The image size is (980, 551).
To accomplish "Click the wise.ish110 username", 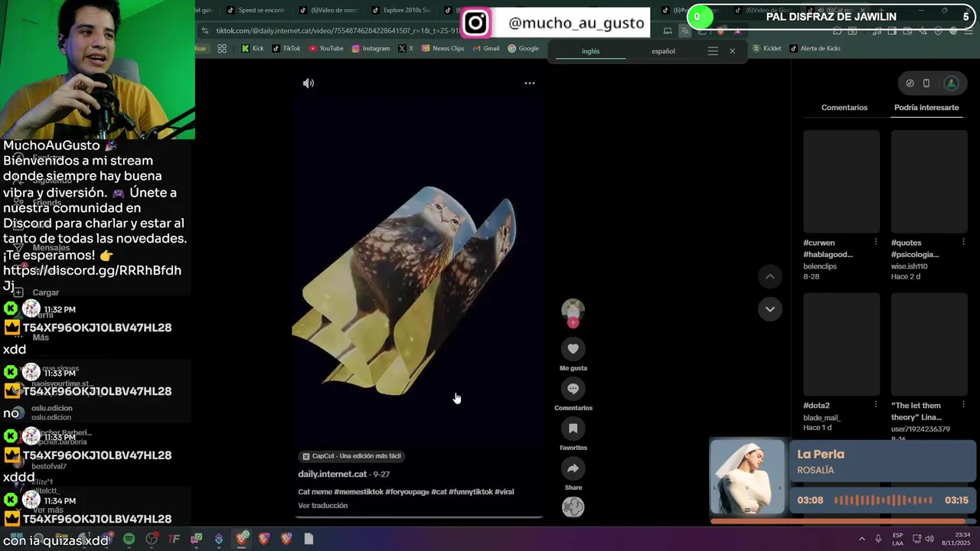I will [909, 266].
